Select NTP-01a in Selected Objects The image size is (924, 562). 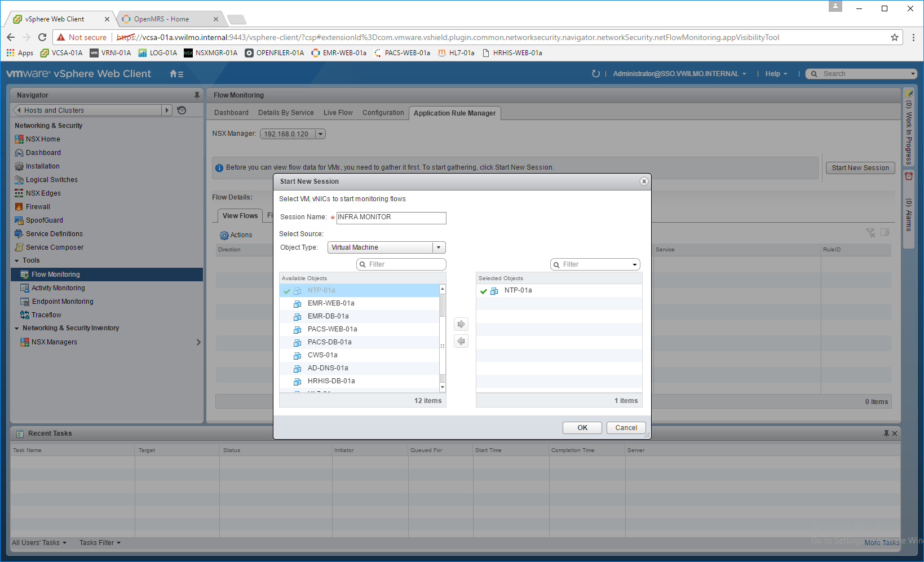pyautogui.click(x=559, y=290)
